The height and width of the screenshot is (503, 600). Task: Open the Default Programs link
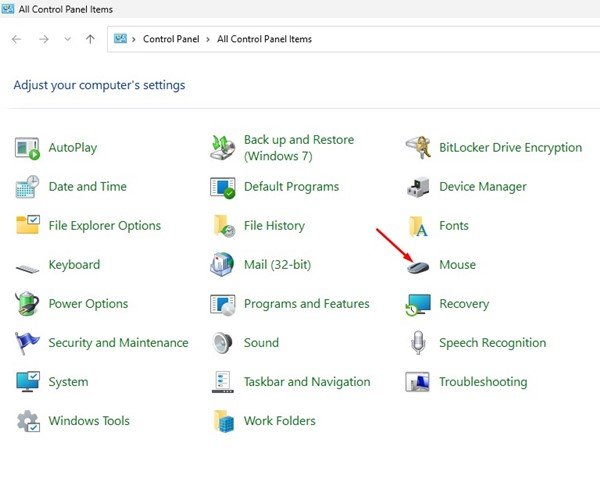pos(292,187)
